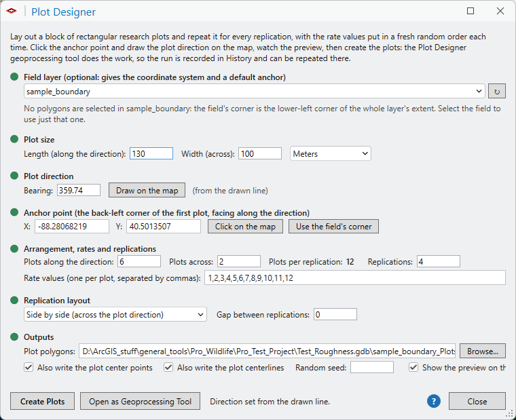516x420 pixels.
Task: Click the Replications input field
Action: point(439,261)
